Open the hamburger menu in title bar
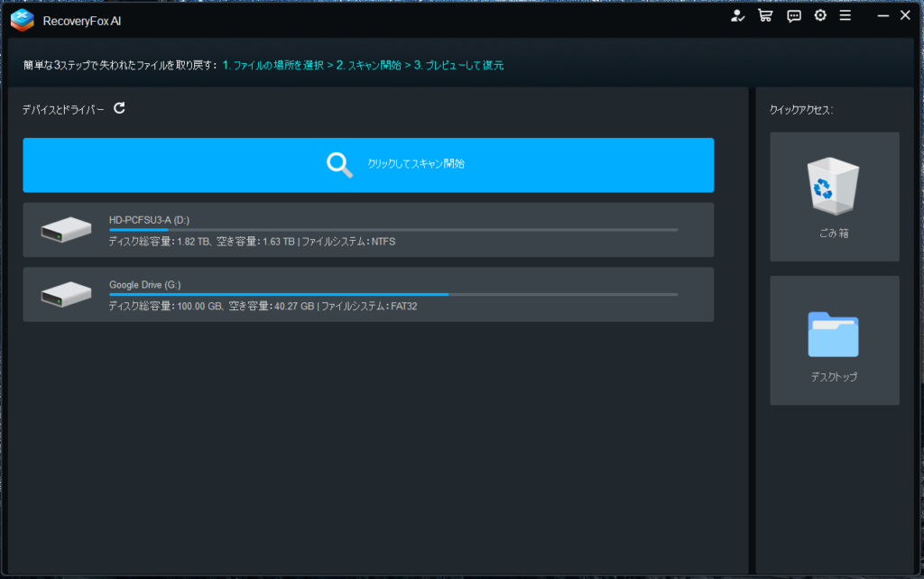 tap(845, 15)
